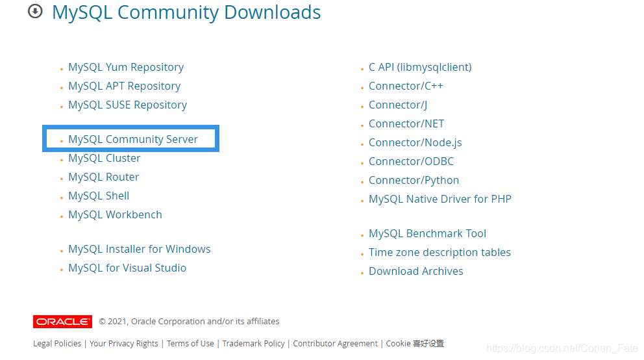The height and width of the screenshot is (360, 644).
Task: Open Connector/C++ download link
Action: pos(406,86)
